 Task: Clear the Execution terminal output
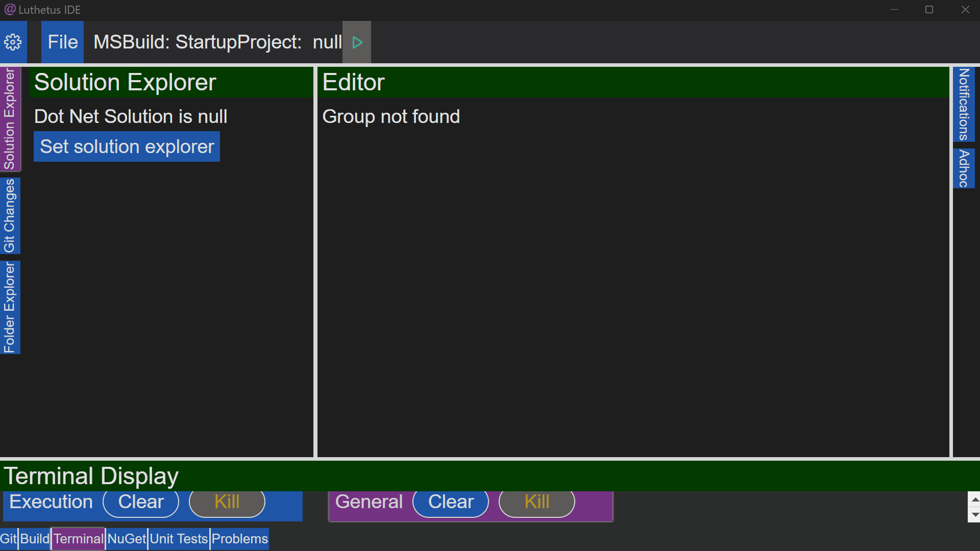[140, 502]
